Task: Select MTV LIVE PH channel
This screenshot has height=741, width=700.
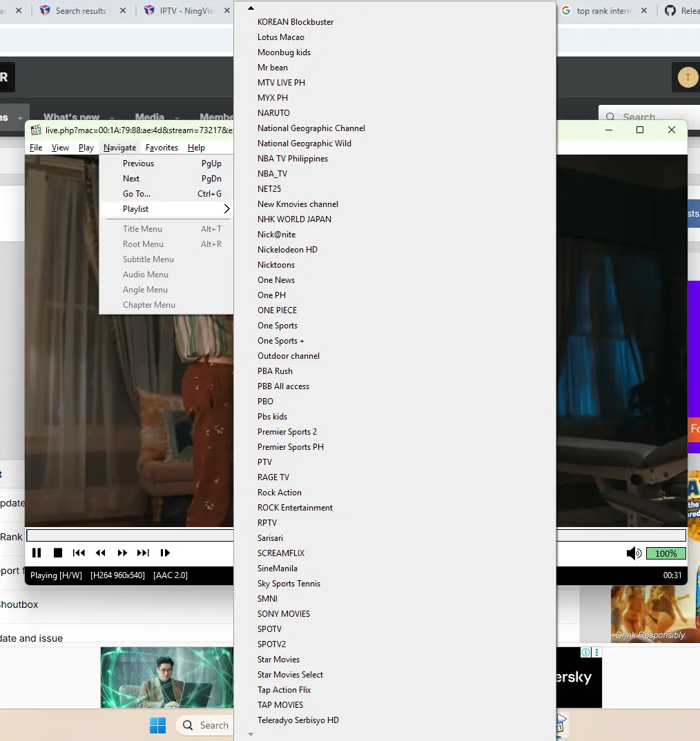Action: click(281, 82)
